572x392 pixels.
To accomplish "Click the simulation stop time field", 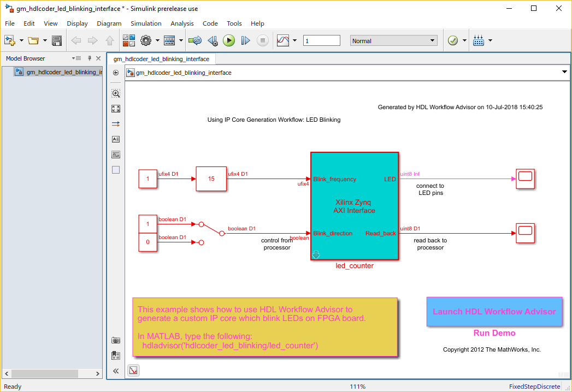I will click(322, 40).
